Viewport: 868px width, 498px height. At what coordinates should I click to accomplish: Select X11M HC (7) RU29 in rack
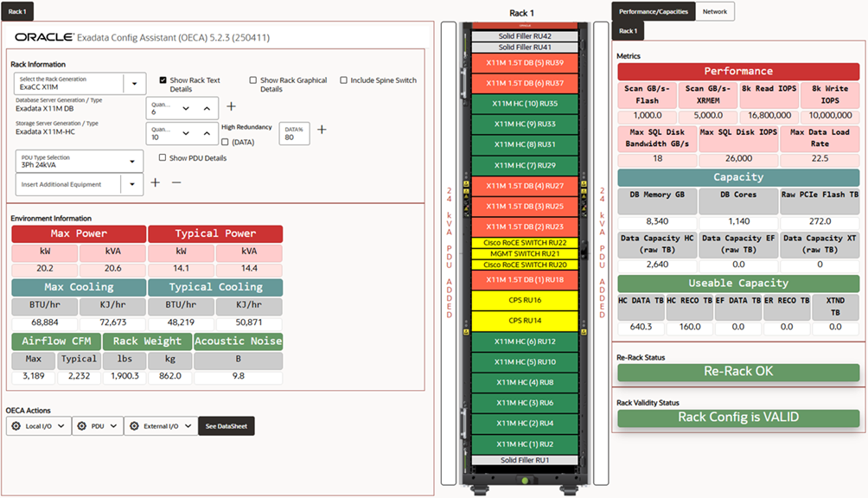click(x=525, y=165)
